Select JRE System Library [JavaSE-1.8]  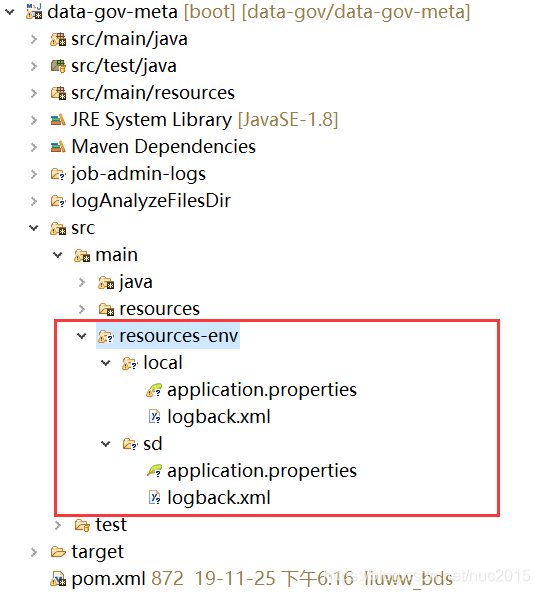point(205,120)
